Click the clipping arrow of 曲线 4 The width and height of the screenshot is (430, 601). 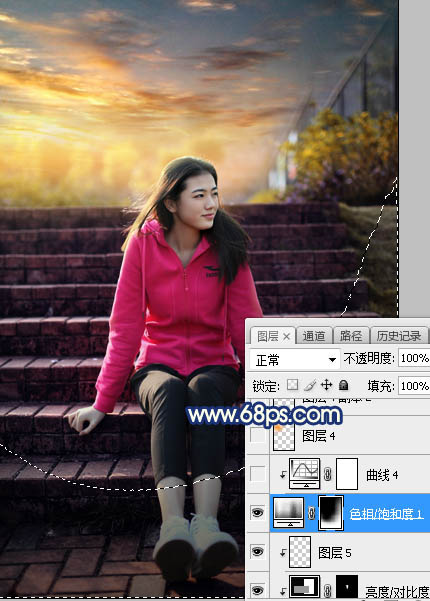pyautogui.click(x=283, y=475)
